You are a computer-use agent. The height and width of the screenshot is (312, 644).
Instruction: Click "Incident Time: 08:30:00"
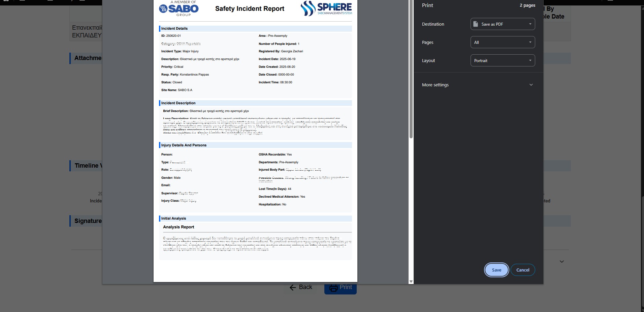(x=275, y=82)
